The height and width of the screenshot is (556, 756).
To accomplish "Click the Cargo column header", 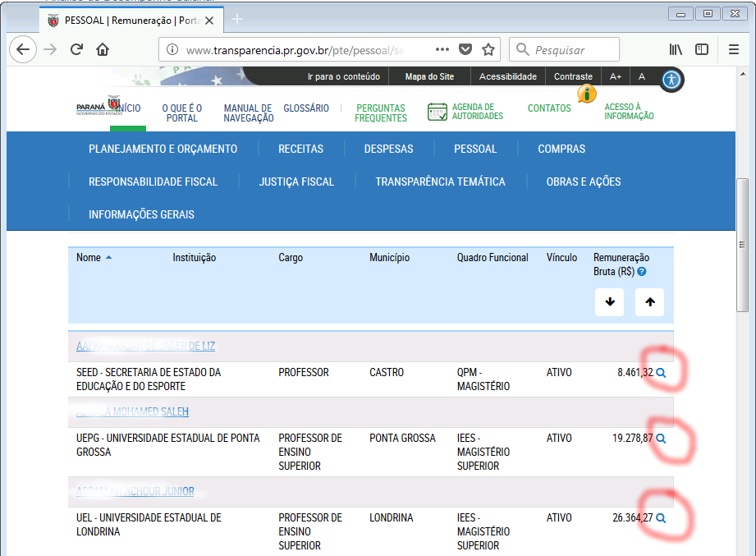I will pos(291,258).
